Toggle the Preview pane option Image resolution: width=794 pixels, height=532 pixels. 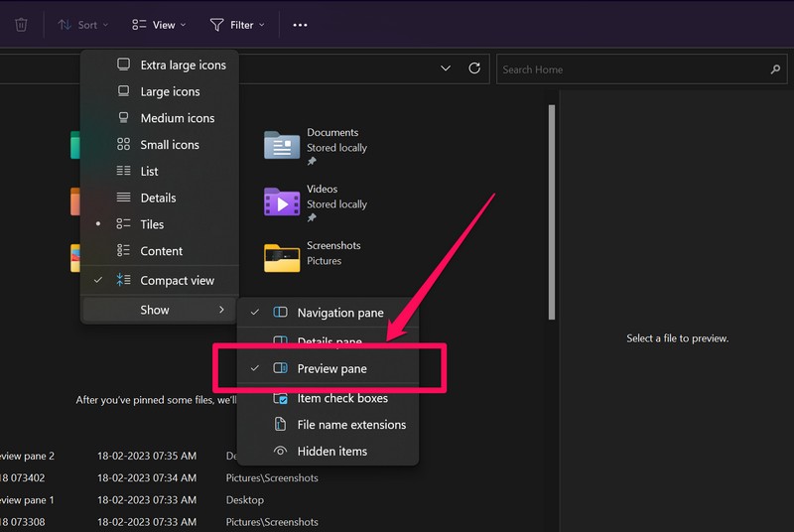tap(331, 368)
